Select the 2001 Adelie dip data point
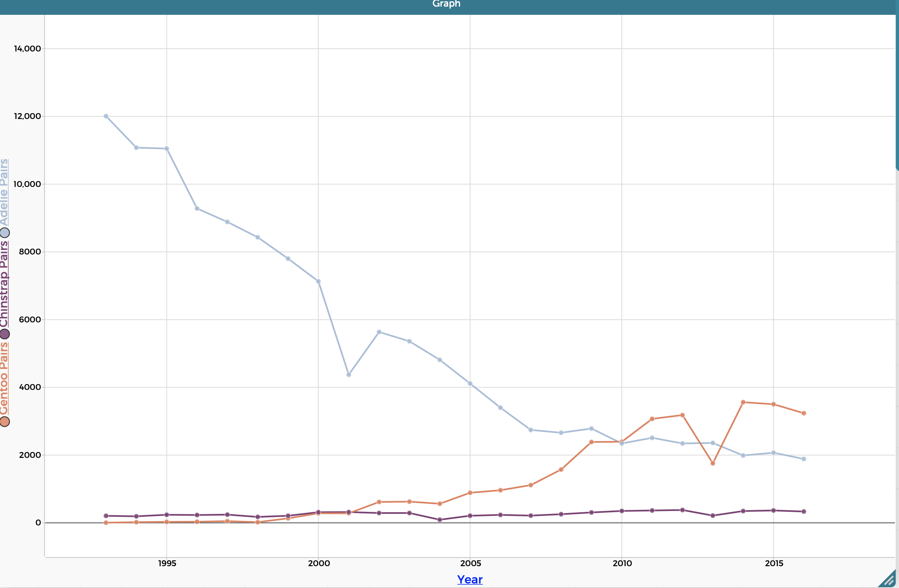The width and height of the screenshot is (899, 588). point(349,375)
